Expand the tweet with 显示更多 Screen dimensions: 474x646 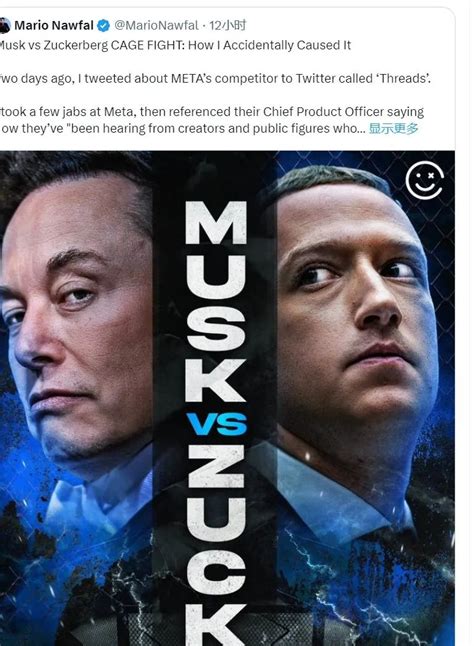tap(393, 128)
